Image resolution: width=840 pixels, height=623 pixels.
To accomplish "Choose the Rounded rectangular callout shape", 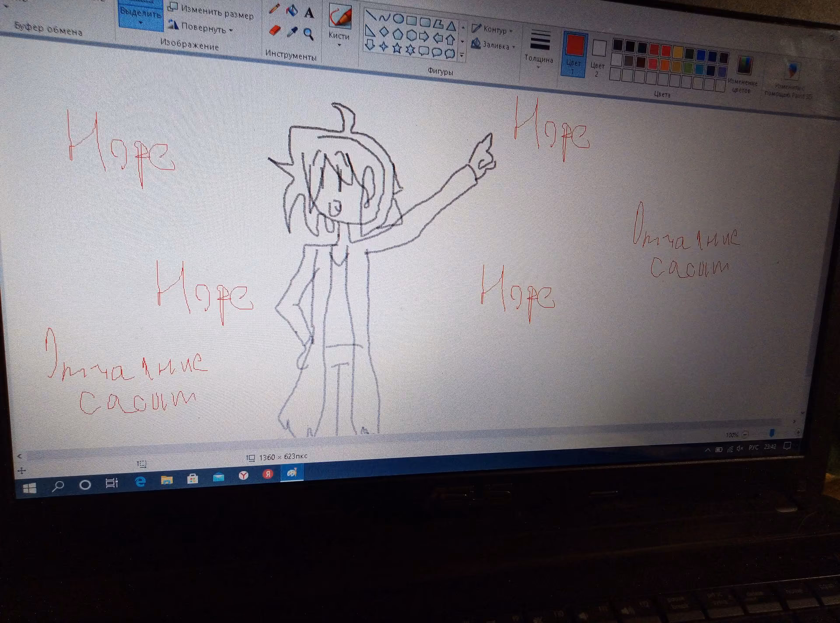I will pyautogui.click(x=423, y=51).
